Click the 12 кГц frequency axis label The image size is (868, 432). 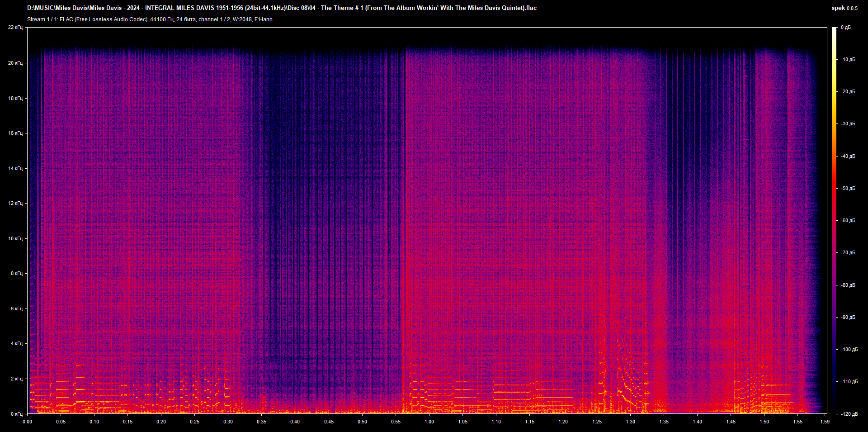tap(15, 203)
